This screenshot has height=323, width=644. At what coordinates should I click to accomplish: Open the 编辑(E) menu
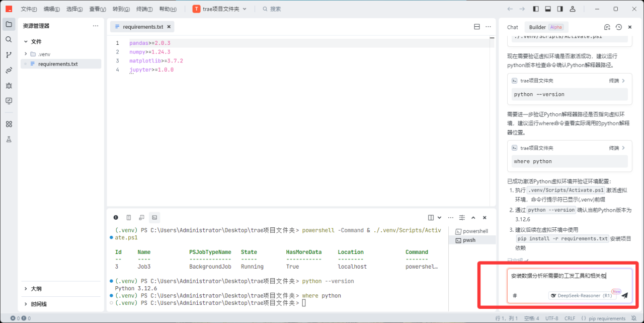(51, 9)
